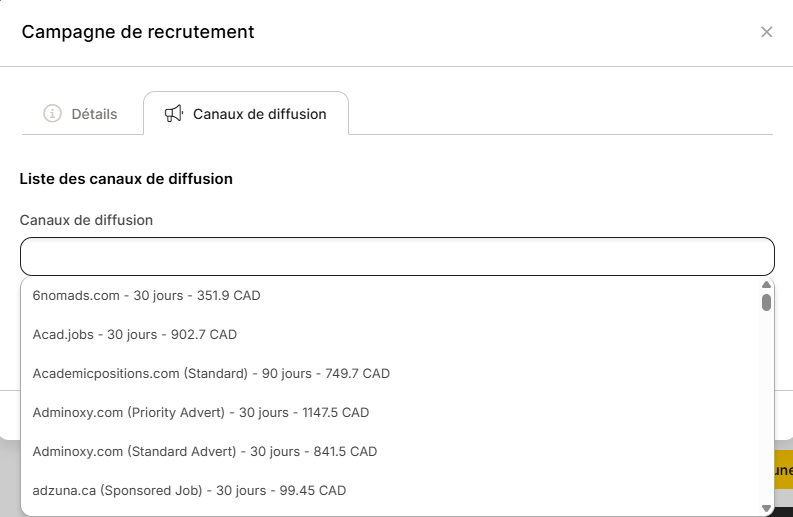Click the Liste des canaux de diffusion heading
793x517 pixels.
pos(126,179)
